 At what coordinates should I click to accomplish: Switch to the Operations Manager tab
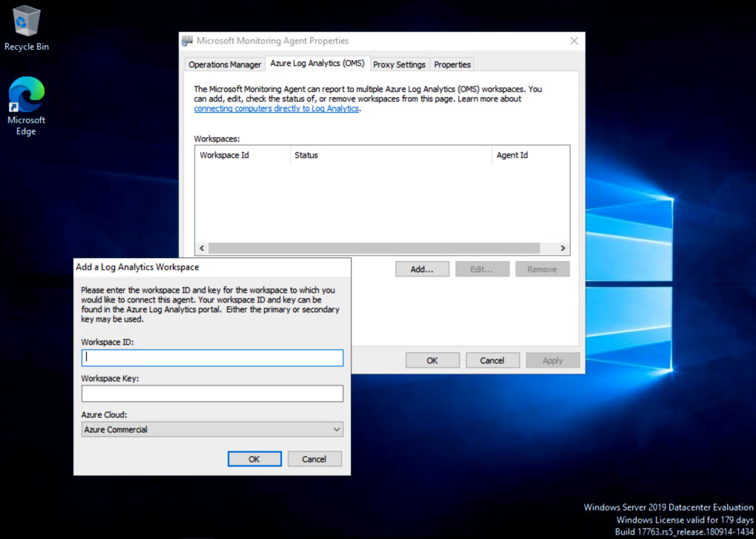point(225,65)
